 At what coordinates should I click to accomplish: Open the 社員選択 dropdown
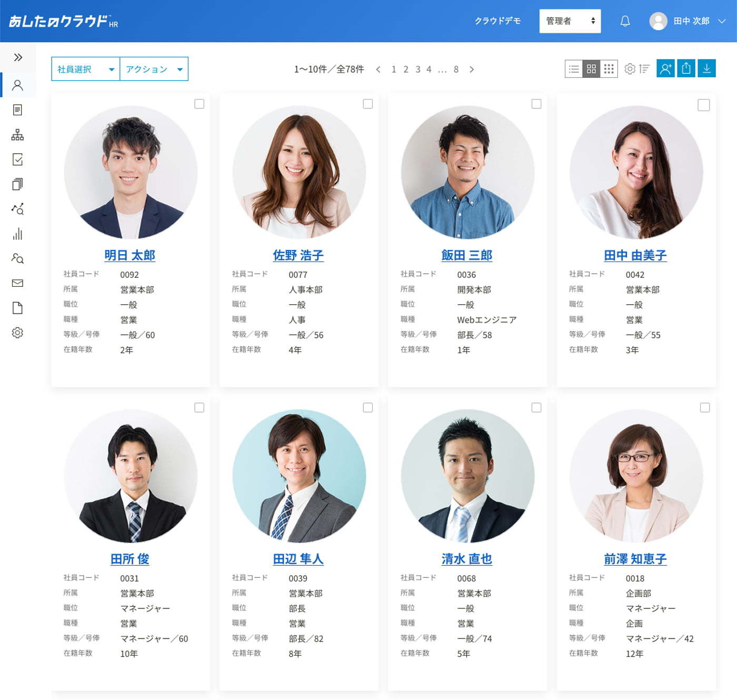pyautogui.click(x=86, y=69)
